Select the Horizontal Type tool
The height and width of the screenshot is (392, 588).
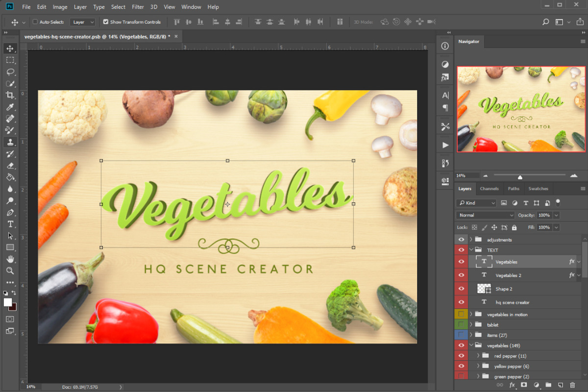(x=10, y=224)
